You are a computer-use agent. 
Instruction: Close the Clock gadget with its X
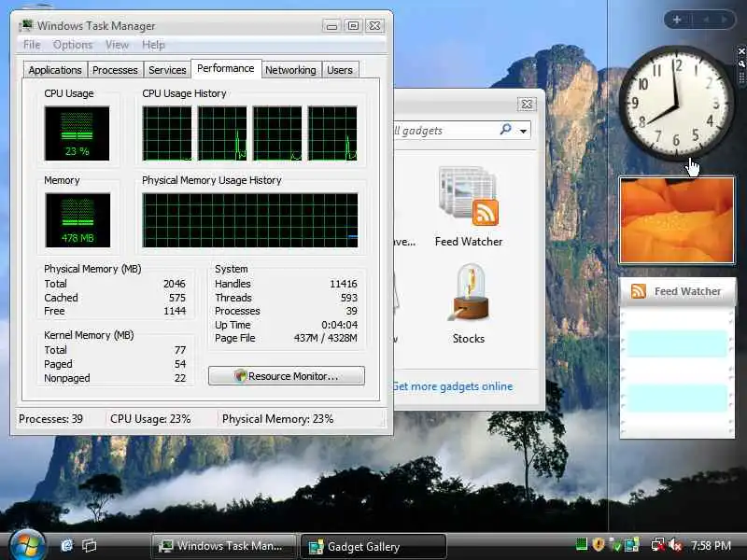click(x=741, y=51)
